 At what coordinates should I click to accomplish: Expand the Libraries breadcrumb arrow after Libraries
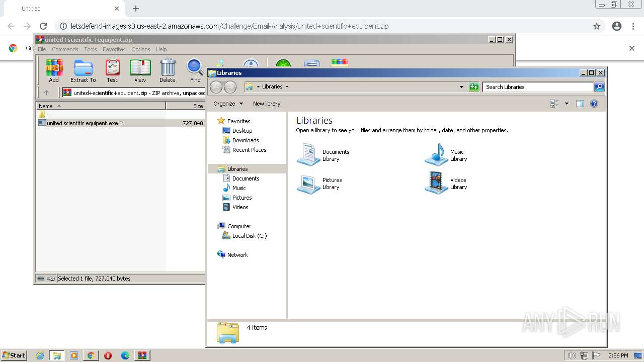(287, 86)
